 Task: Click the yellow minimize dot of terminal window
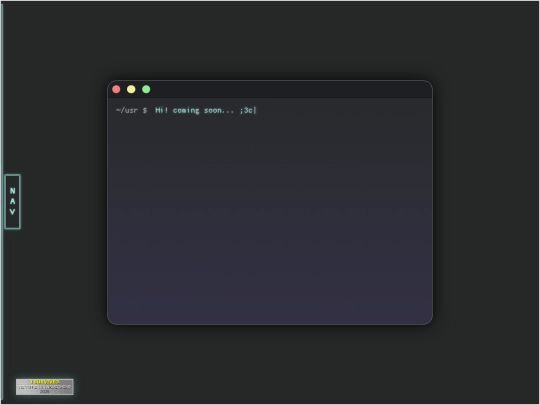click(131, 90)
